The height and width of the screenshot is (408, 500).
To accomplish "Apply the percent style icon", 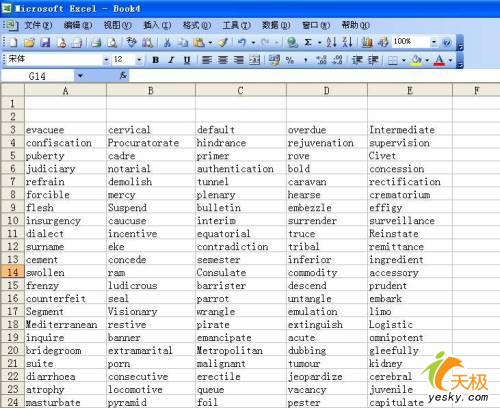I will 290,60.
